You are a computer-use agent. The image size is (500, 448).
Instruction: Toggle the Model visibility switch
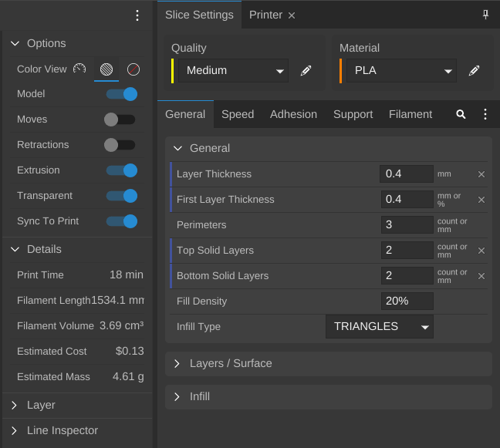click(x=121, y=94)
